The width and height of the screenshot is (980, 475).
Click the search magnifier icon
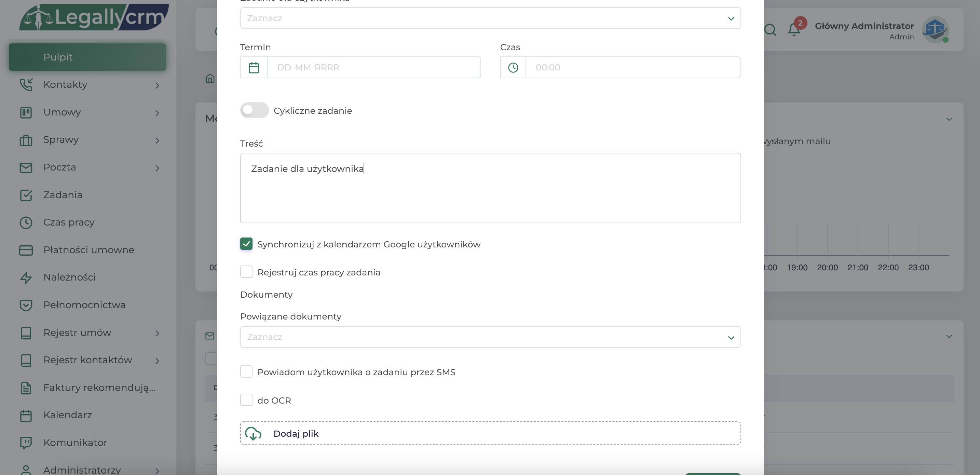click(x=770, y=30)
